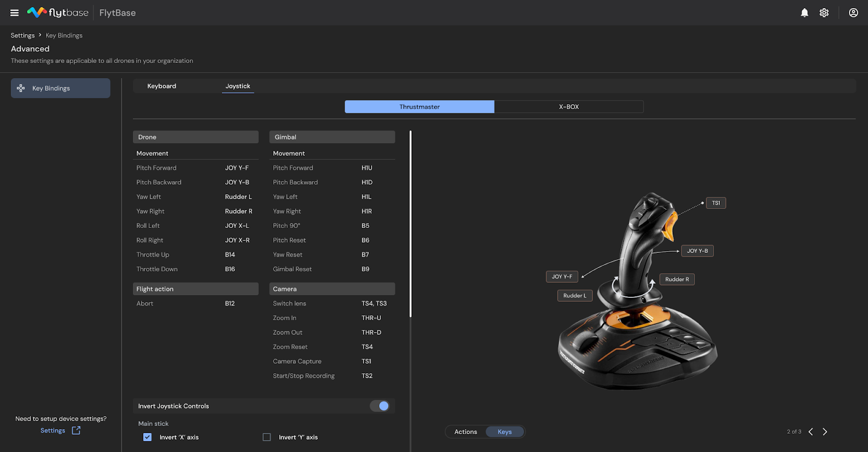
Task: Click Gimbal 'Yaw Left' H1L binding
Action: (366, 197)
